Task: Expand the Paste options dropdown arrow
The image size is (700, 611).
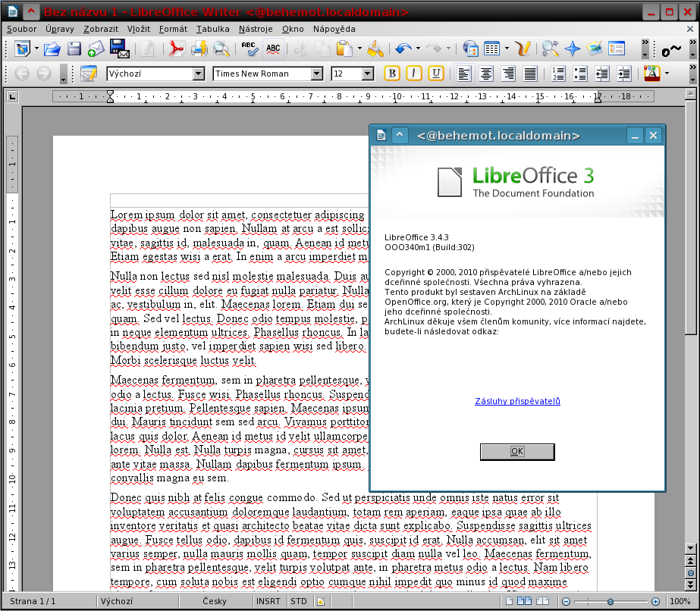Action: pyautogui.click(x=359, y=49)
